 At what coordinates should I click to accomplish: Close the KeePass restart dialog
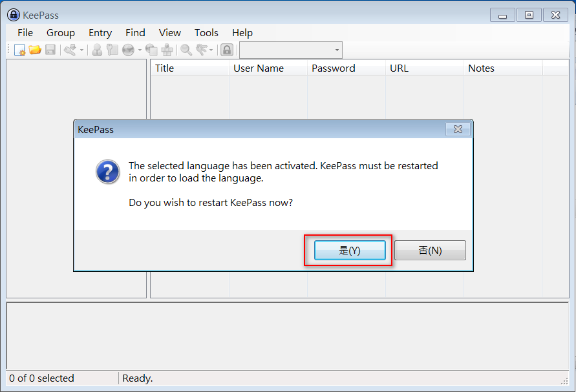[458, 129]
